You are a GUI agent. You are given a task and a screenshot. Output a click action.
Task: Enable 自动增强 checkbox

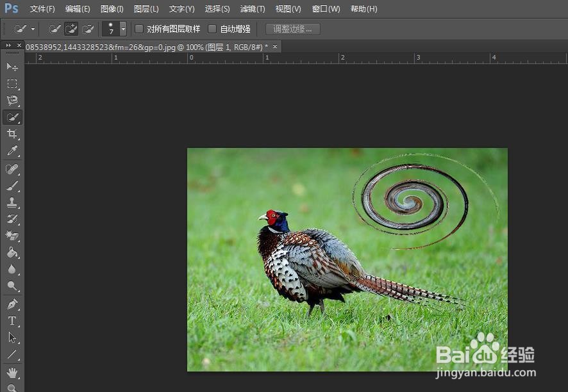point(212,29)
